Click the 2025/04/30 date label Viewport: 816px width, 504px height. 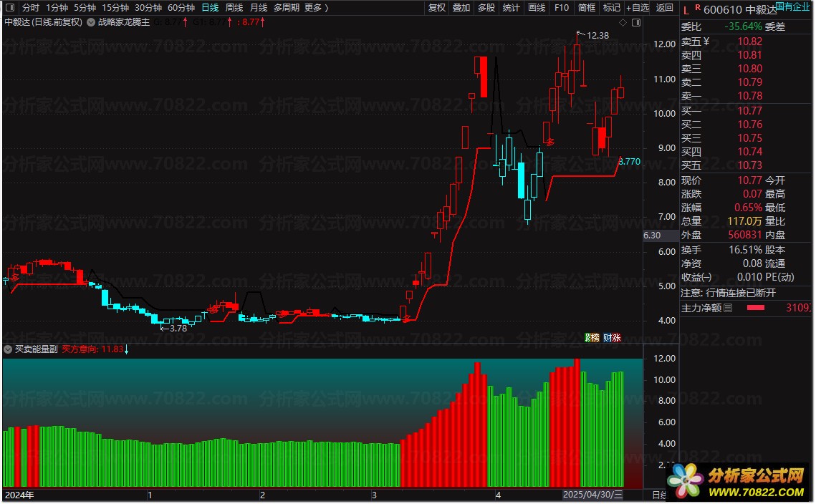coord(592,495)
